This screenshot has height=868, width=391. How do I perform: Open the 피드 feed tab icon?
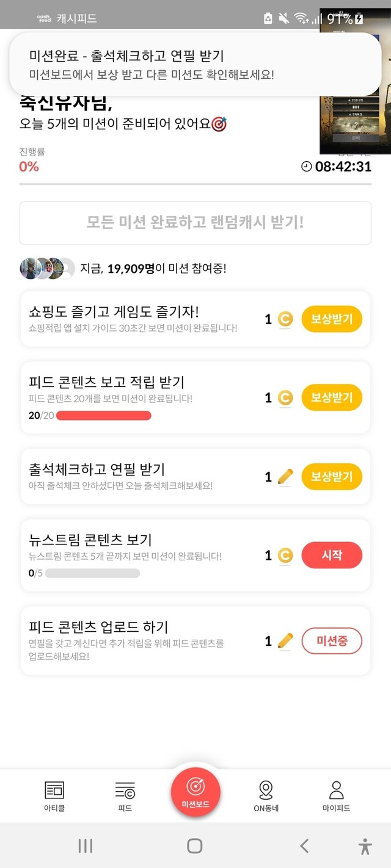(x=125, y=790)
